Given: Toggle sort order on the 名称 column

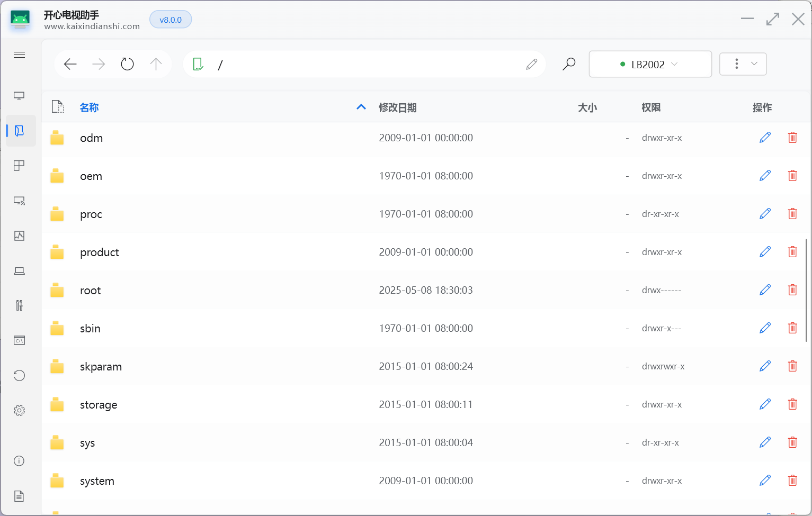Looking at the screenshot, I should point(89,107).
